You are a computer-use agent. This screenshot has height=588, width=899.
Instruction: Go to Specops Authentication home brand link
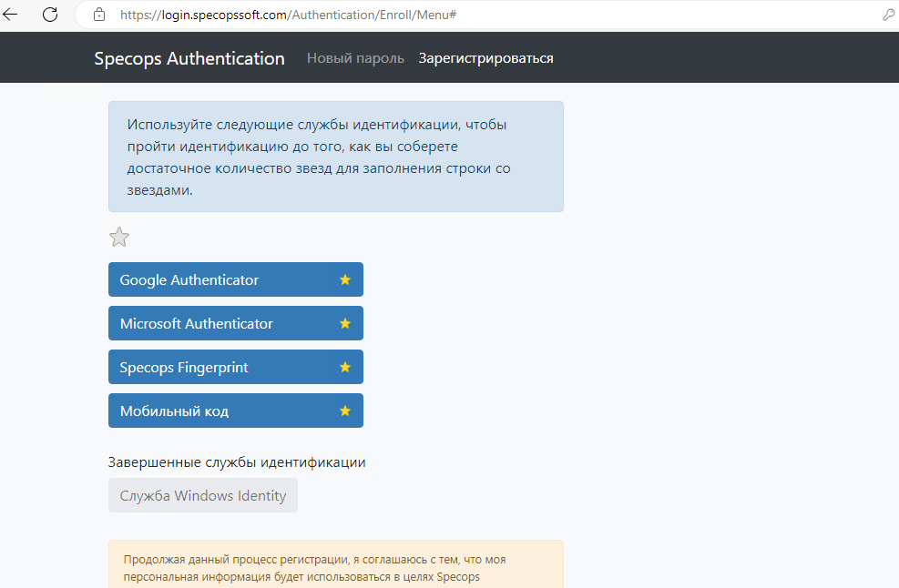click(x=189, y=58)
